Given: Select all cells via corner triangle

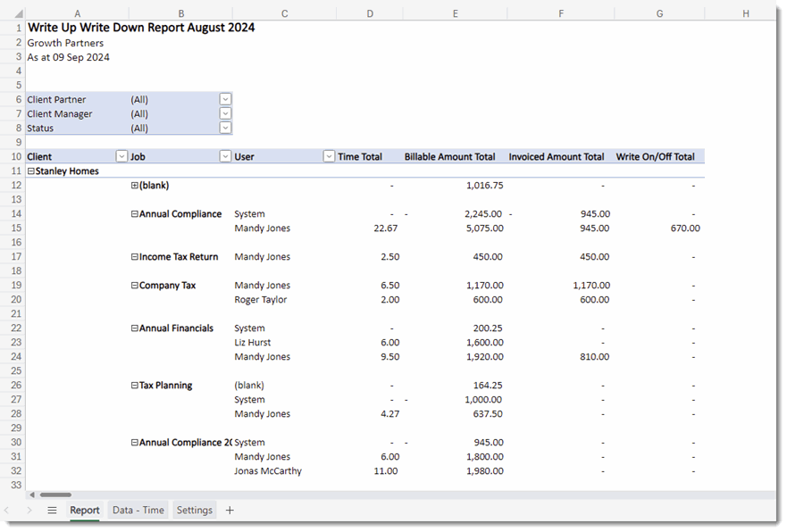Looking at the screenshot, I should pos(18,13).
